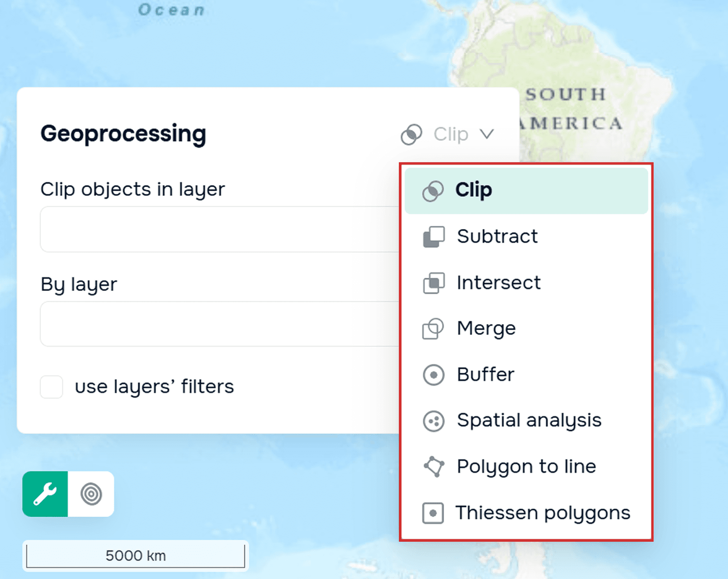This screenshot has width=728, height=579.
Task: Pick the Polygon to line option
Action: (x=526, y=467)
